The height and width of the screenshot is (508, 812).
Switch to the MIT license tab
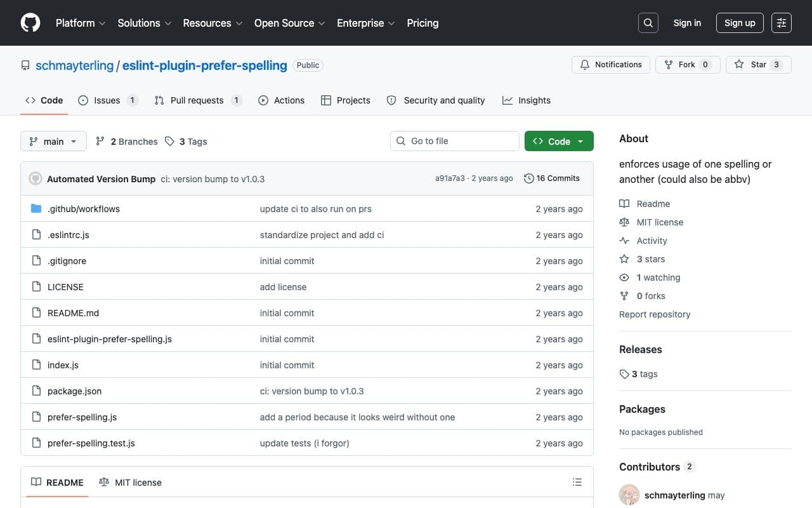[130, 483]
